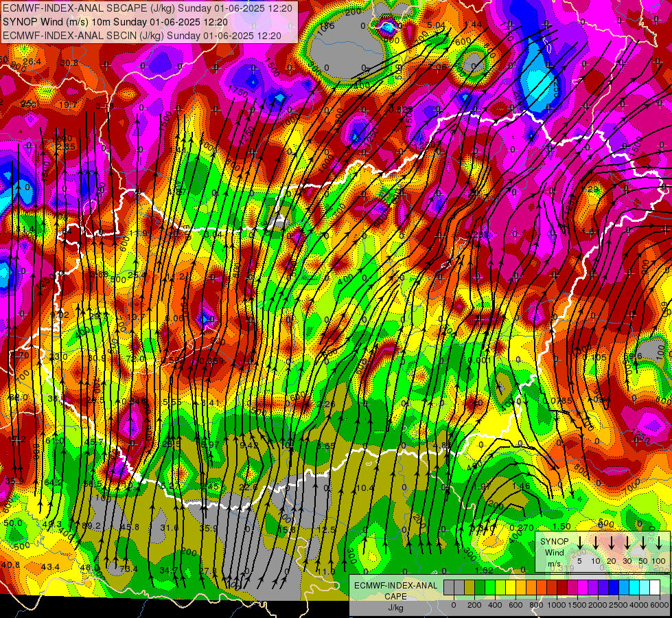Click the 34.7 station value on the map

tap(168, 571)
